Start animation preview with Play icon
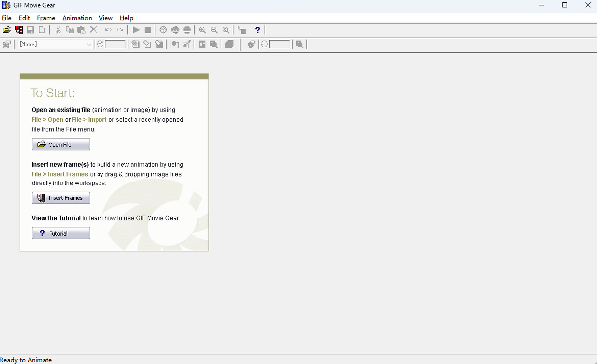Screen dimensions: 597x364 pyautogui.click(x=136, y=30)
